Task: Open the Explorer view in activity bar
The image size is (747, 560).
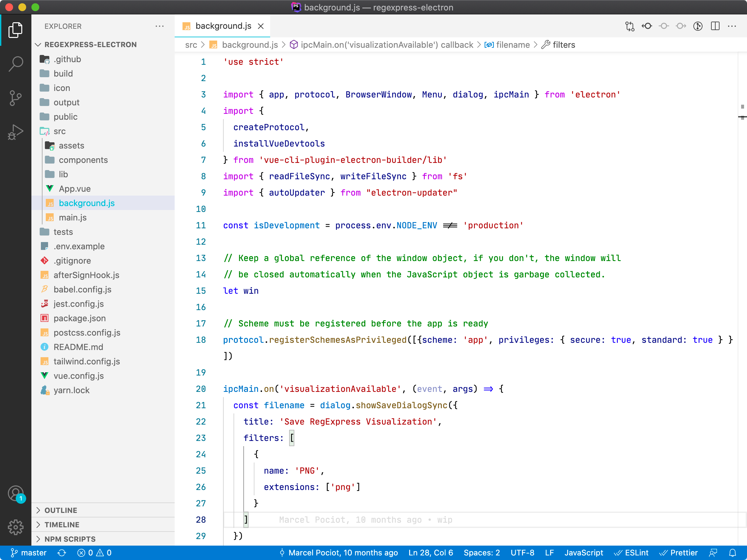Action: (x=15, y=30)
